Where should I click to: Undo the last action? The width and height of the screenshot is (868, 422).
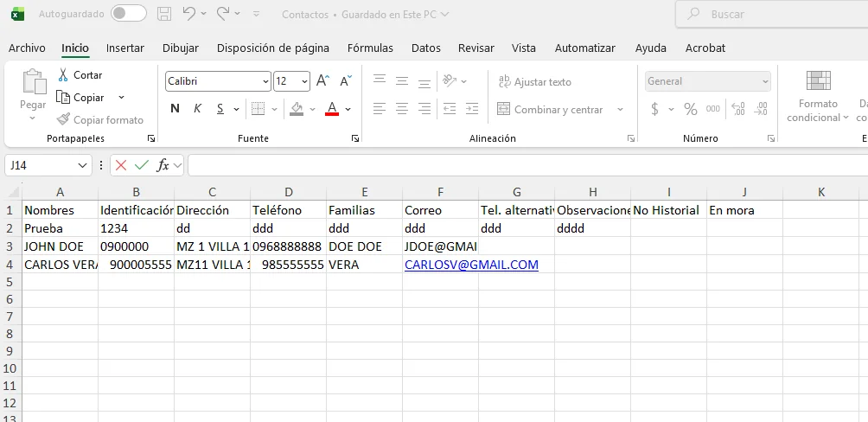[189, 14]
